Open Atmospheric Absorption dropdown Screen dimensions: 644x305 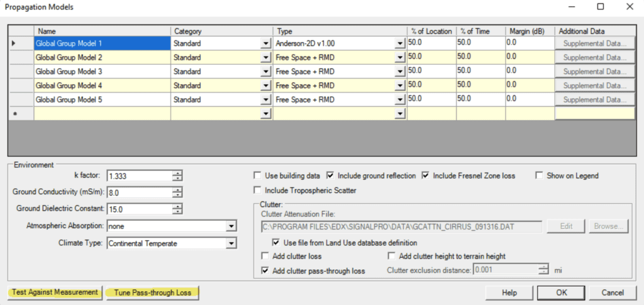pos(231,226)
